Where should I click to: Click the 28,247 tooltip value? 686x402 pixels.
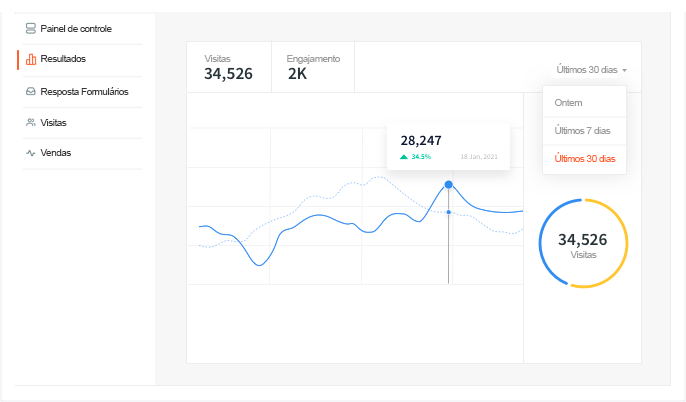point(421,140)
